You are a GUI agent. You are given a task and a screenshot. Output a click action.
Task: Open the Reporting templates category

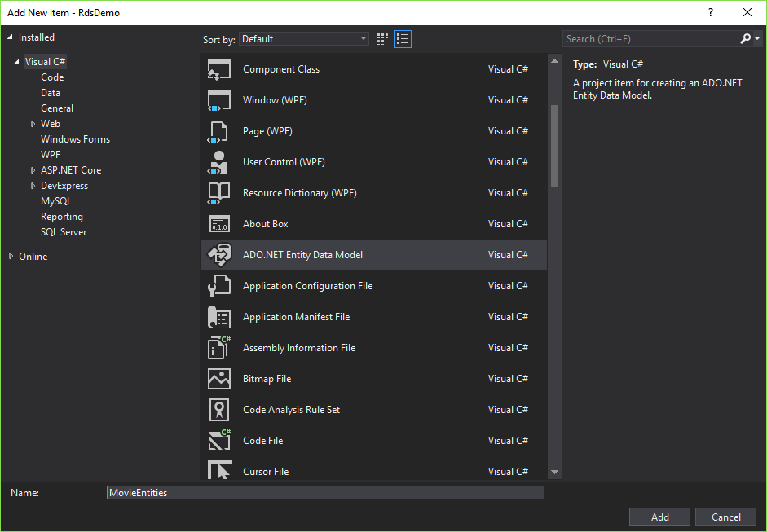tap(61, 216)
